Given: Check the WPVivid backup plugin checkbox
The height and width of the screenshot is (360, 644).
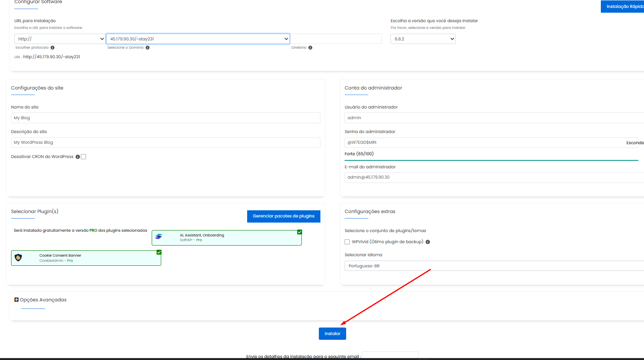Looking at the screenshot, I should [x=347, y=242].
